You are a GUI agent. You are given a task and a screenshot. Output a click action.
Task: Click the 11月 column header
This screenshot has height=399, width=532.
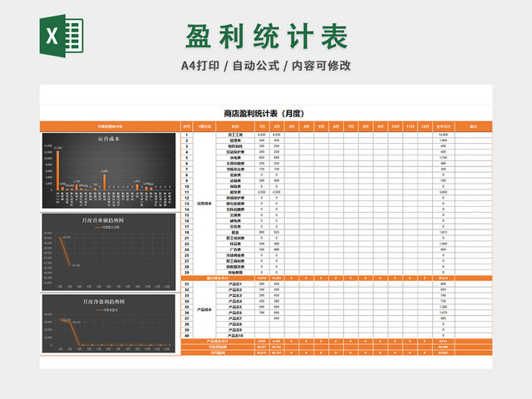pyautogui.click(x=410, y=126)
